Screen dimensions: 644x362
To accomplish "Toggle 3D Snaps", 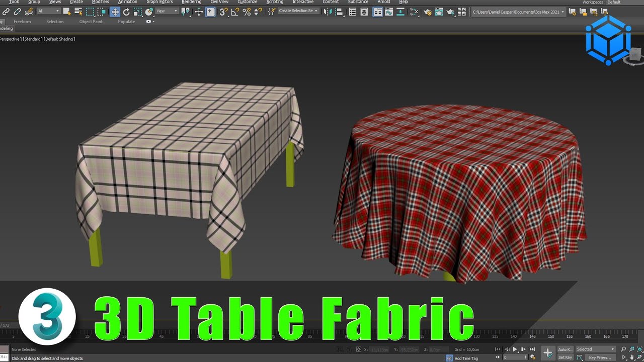I will point(223,12).
